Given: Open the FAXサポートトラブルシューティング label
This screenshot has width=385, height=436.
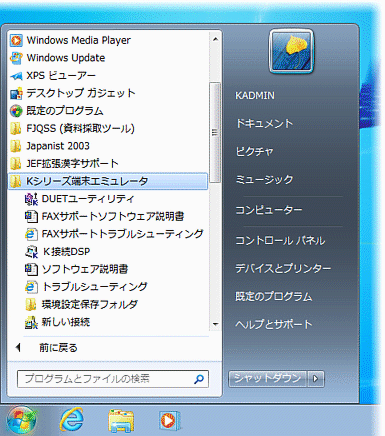Looking at the screenshot, I should 122,234.
